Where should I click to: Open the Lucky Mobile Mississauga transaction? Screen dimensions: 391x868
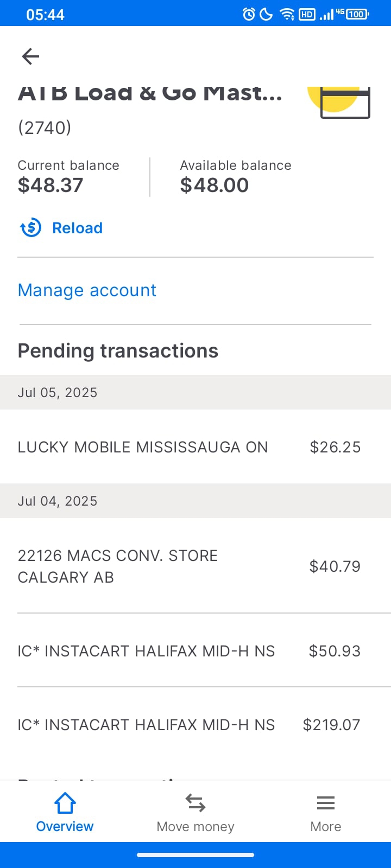189,447
